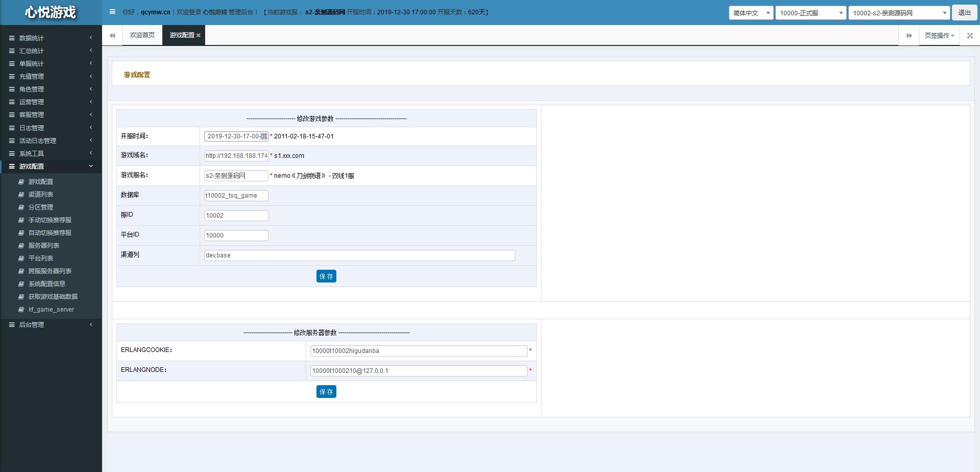Click the ERLANGCOOKIE input field
This screenshot has width=980, height=472.
tap(419, 351)
